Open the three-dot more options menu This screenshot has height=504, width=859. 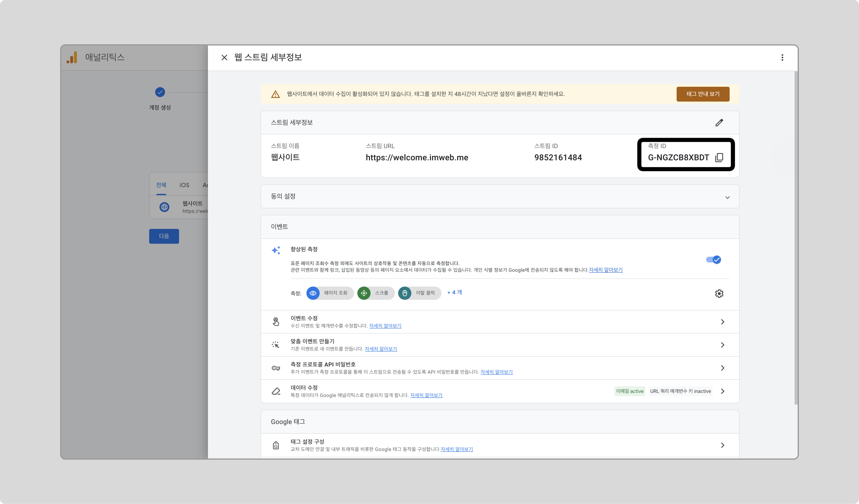tap(782, 58)
